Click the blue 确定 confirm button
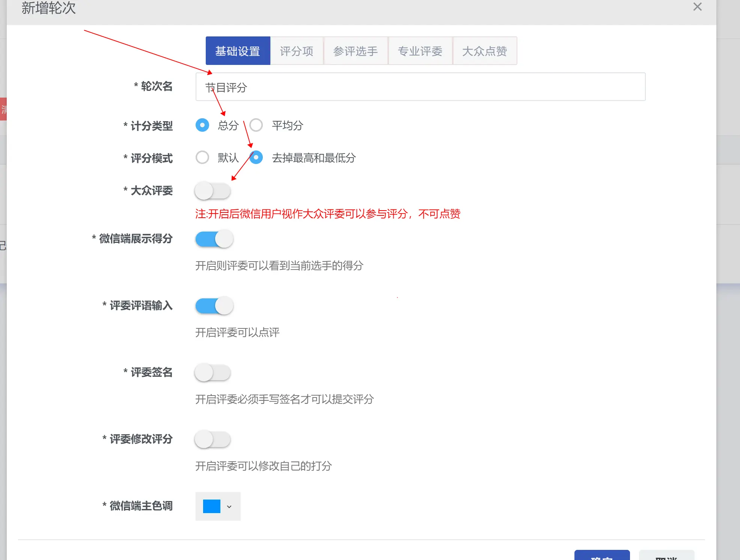 coord(602,555)
